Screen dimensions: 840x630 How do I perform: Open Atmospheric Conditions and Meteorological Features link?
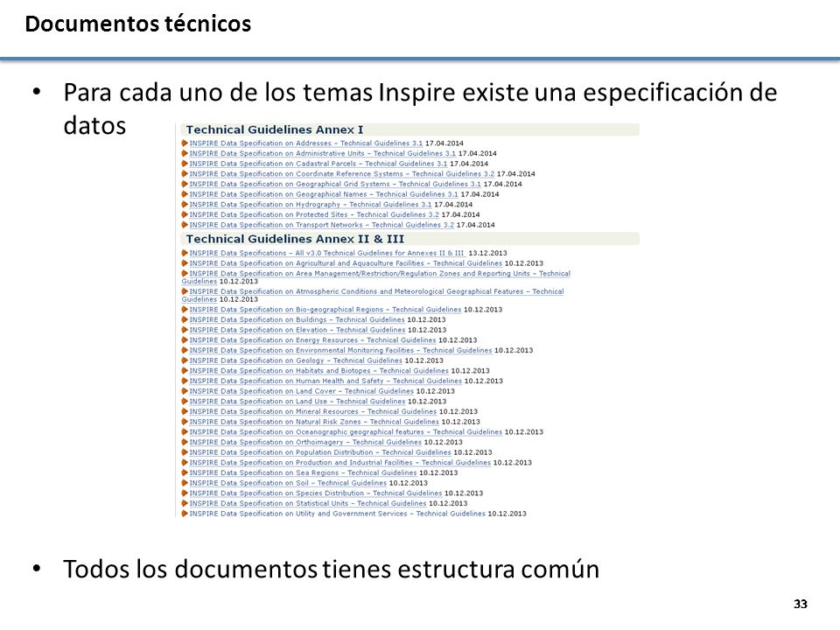[373, 295]
